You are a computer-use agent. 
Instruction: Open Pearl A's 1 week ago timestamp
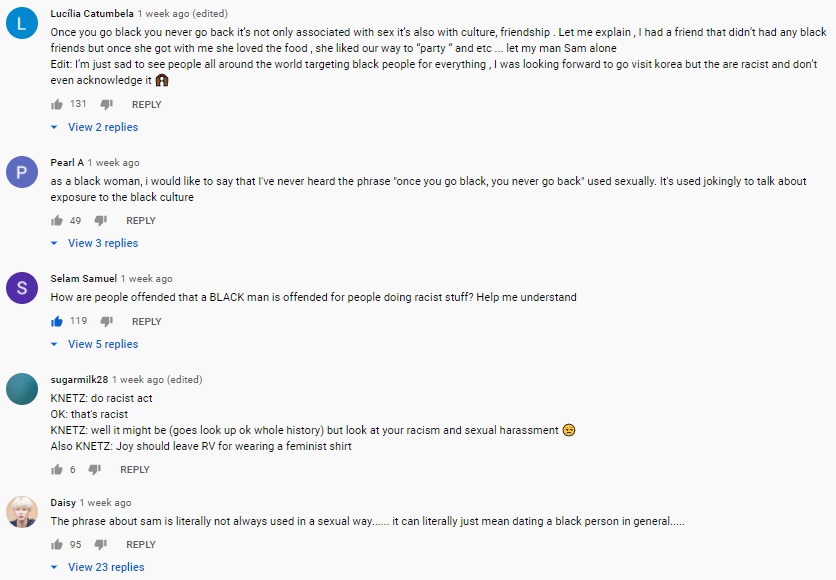[114, 163]
